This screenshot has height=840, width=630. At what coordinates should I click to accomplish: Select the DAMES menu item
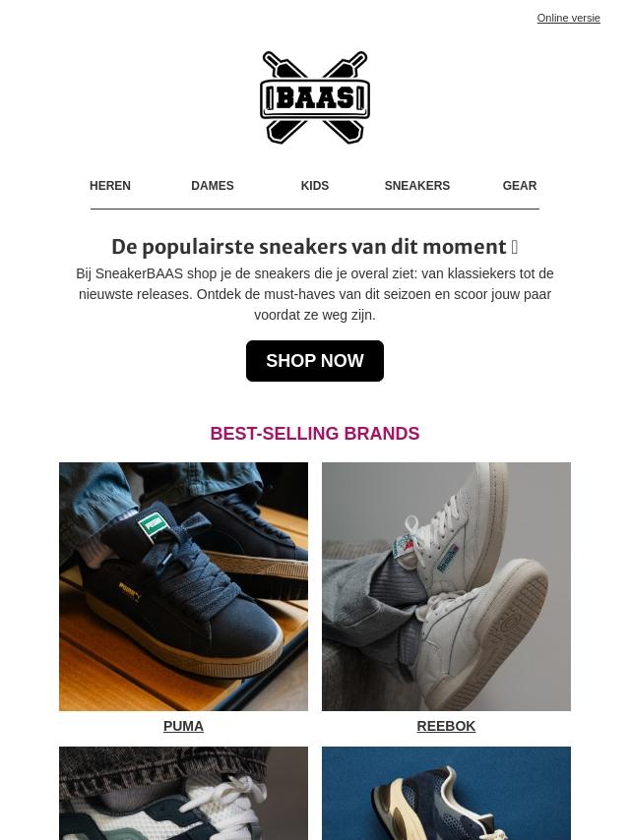point(213,185)
